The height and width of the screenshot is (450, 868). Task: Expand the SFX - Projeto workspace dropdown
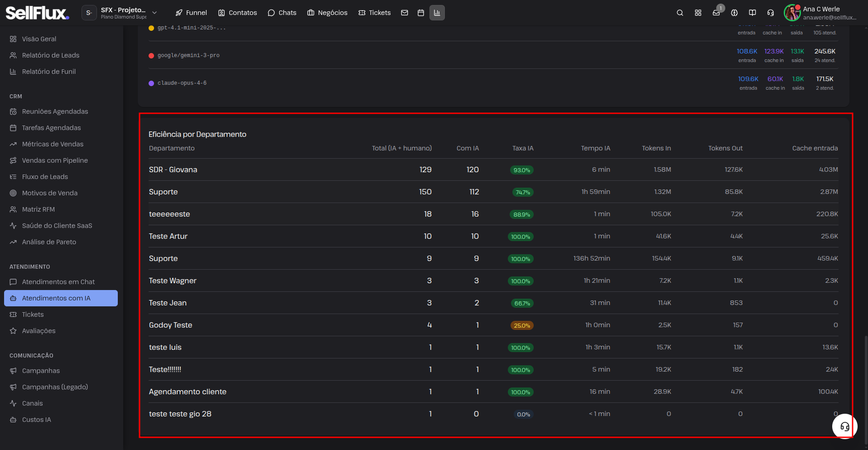point(154,13)
